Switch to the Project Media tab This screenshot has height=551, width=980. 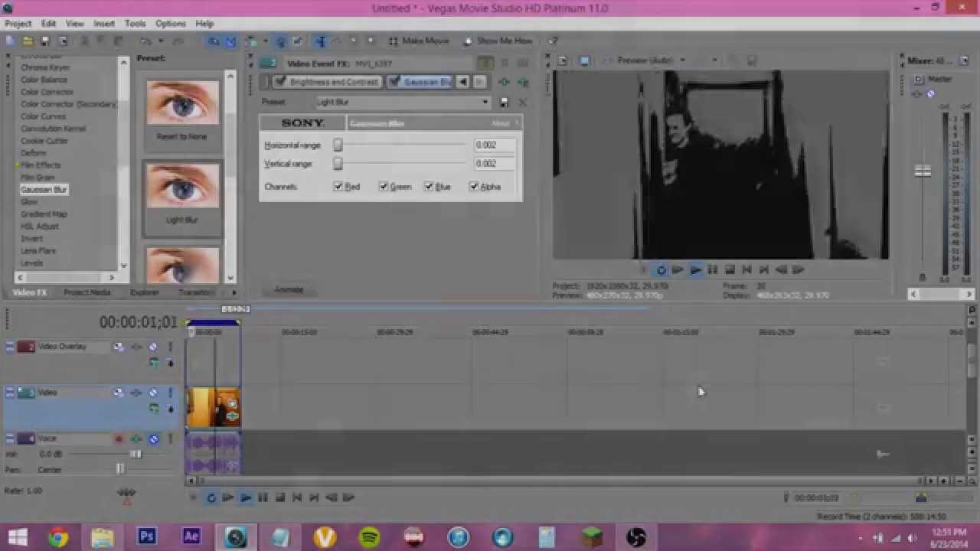coord(87,292)
